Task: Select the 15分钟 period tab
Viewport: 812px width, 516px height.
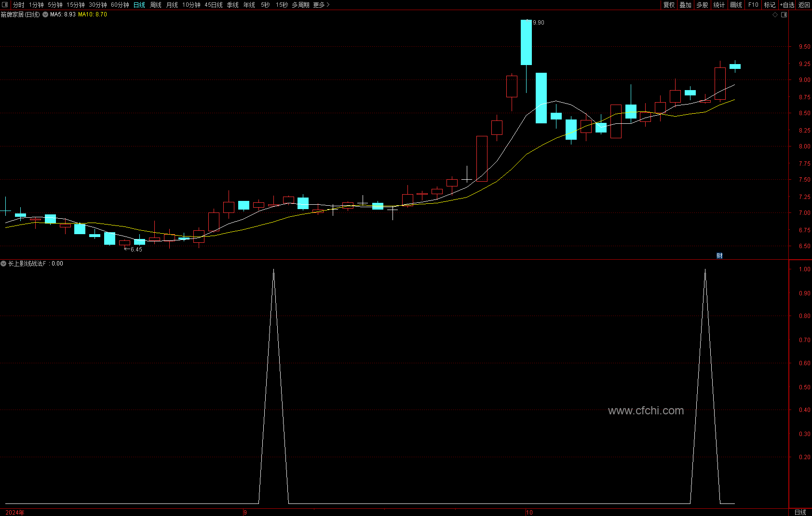Action: [76, 5]
